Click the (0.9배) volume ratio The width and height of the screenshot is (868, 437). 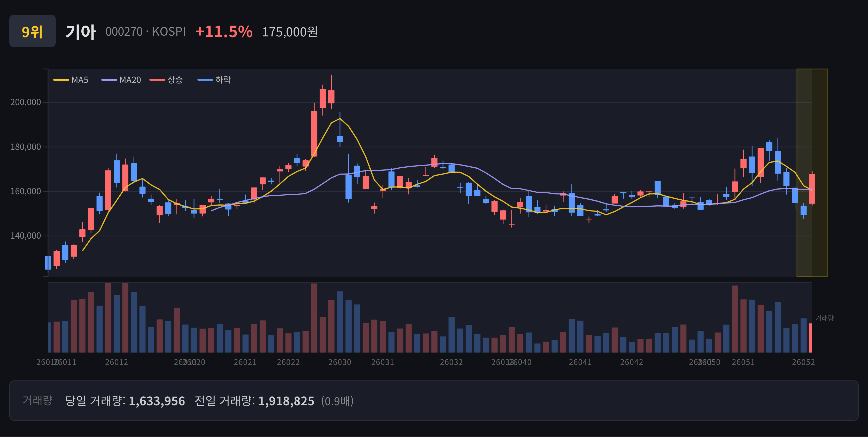[x=337, y=401]
